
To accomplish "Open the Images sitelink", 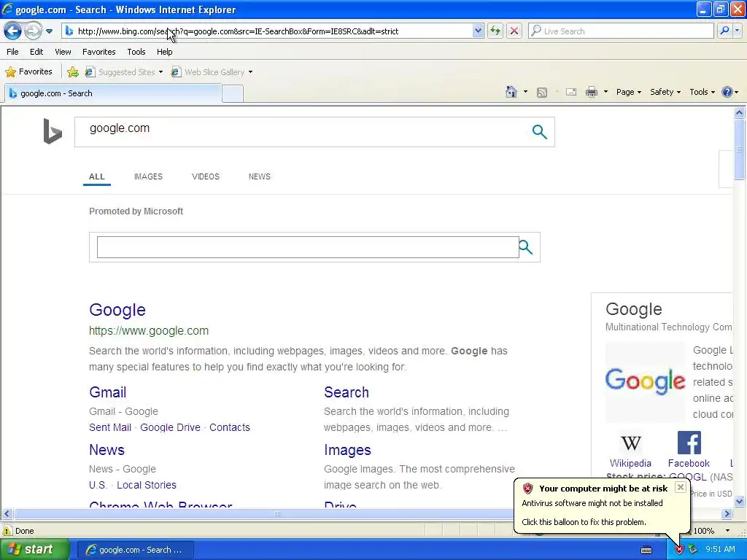I will pyautogui.click(x=347, y=450).
